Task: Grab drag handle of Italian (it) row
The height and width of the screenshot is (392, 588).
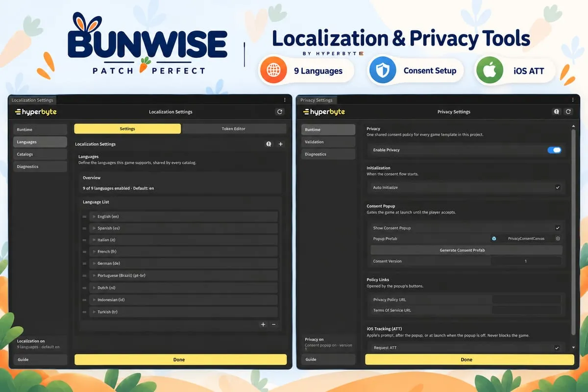Action: pos(84,240)
